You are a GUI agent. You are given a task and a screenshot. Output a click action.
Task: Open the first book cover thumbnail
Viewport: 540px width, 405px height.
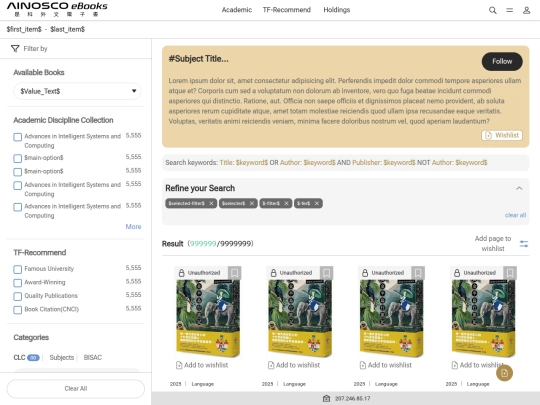208,319
